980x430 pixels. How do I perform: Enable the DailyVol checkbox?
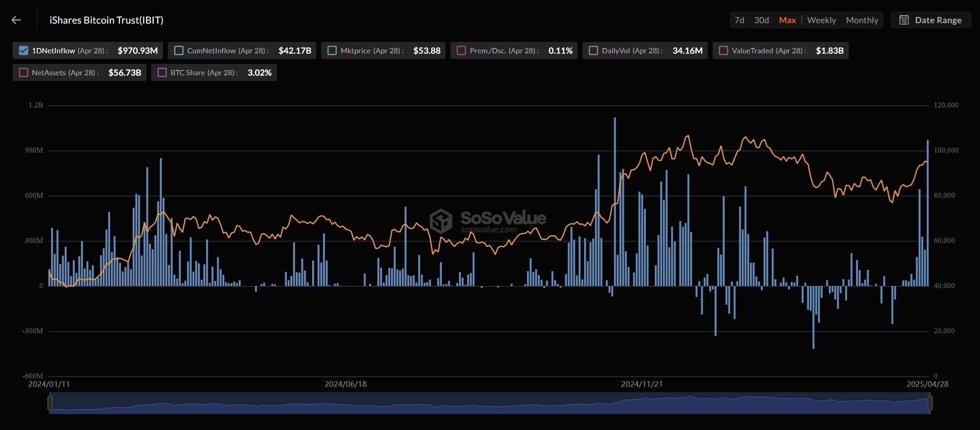pyautogui.click(x=593, y=50)
